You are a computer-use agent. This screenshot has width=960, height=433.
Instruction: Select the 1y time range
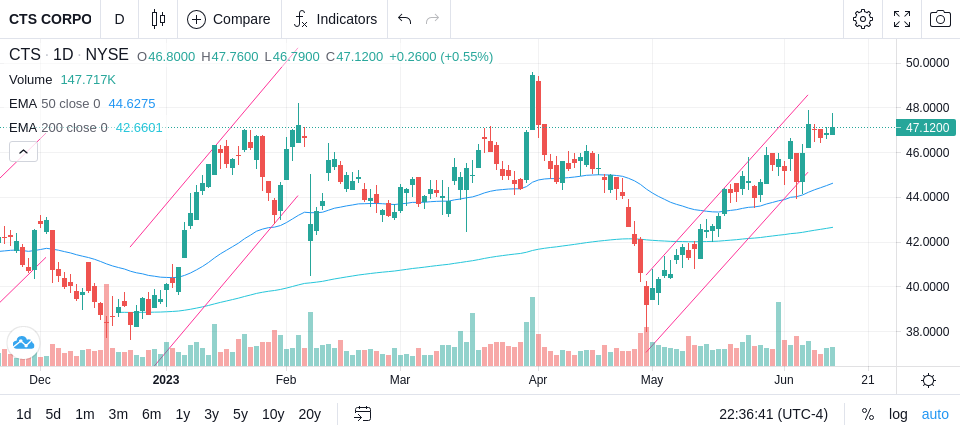click(182, 415)
